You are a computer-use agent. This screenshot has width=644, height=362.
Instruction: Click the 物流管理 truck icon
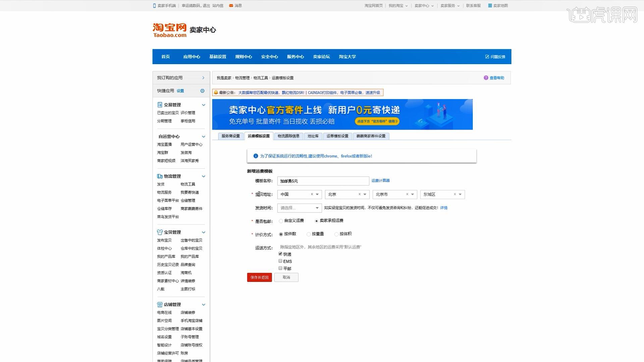[160, 176]
